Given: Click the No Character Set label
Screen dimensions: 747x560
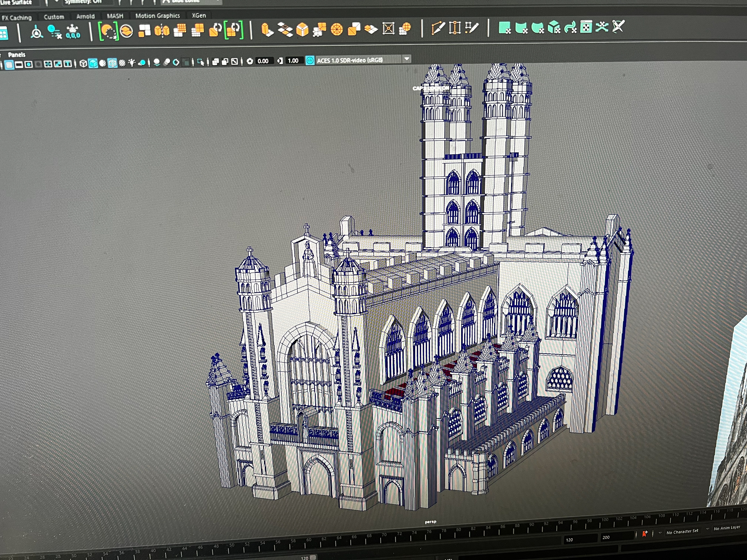Looking at the screenshot, I should (682, 531).
